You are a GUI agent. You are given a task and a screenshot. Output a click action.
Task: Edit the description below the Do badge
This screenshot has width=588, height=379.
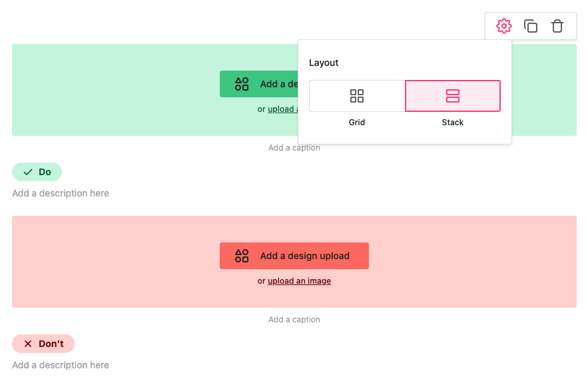pos(61,193)
